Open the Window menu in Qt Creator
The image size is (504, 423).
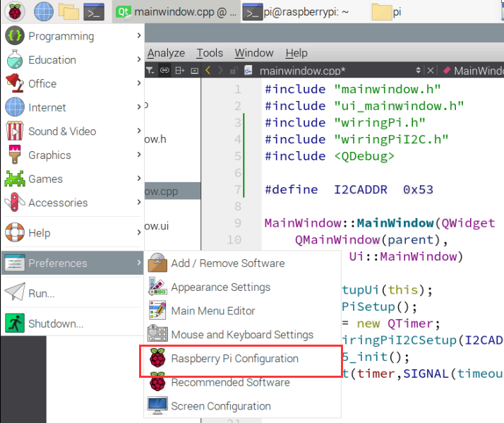pyautogui.click(x=254, y=53)
